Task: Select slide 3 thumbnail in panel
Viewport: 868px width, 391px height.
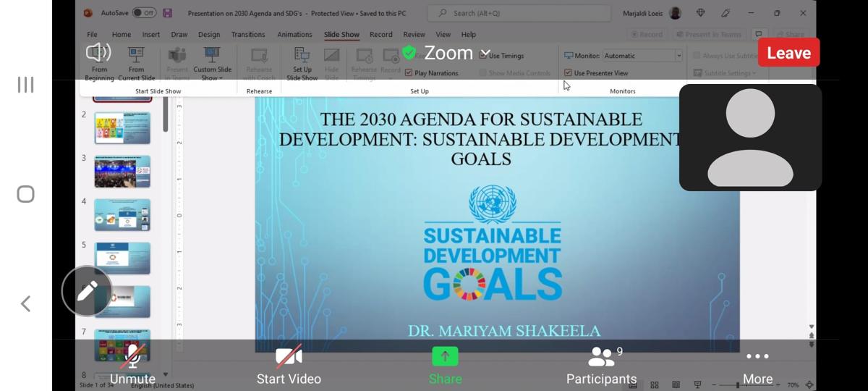Action: click(122, 172)
